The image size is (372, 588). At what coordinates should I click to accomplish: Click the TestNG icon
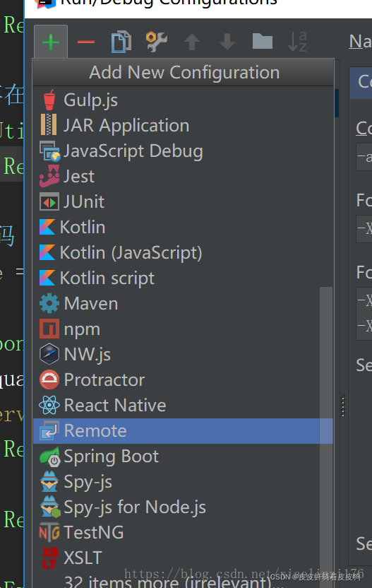point(49,532)
